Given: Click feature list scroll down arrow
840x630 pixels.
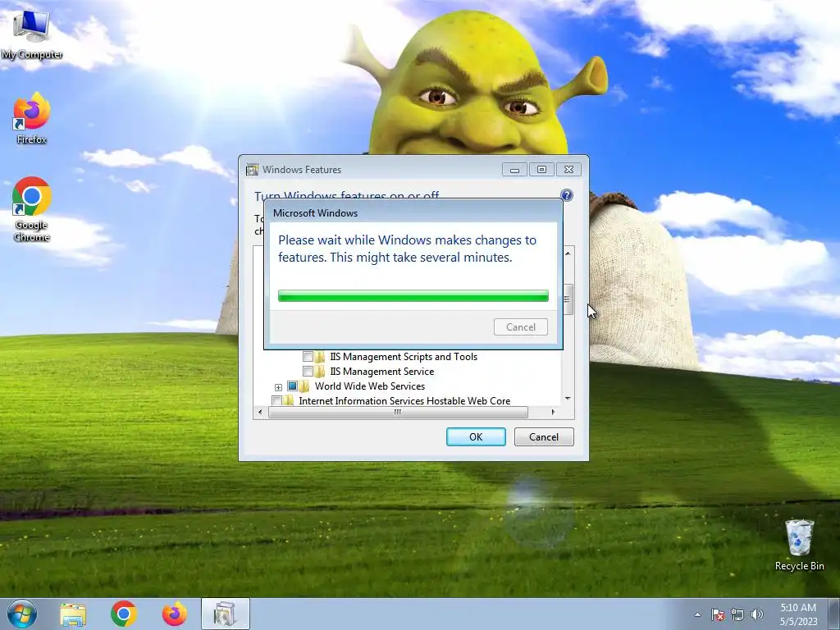Looking at the screenshot, I should pyautogui.click(x=568, y=399).
